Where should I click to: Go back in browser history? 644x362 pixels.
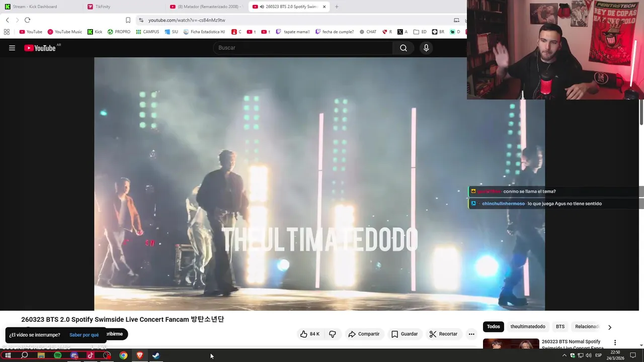pos(7,20)
